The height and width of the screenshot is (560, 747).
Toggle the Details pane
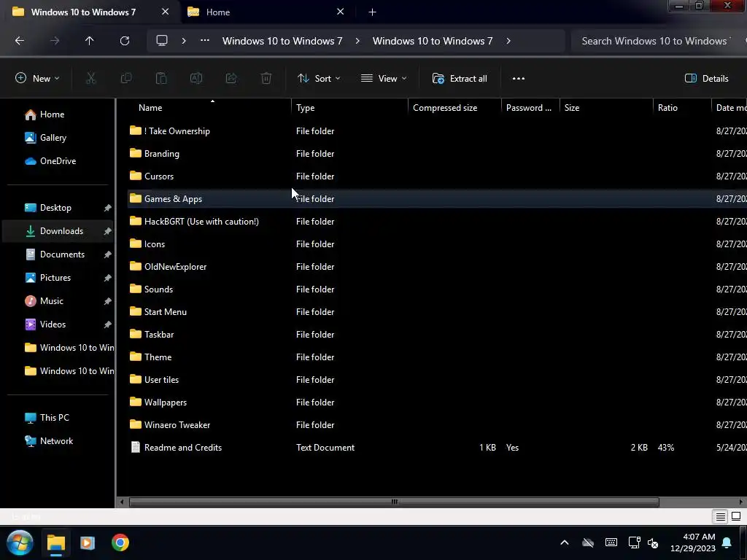[x=706, y=79]
